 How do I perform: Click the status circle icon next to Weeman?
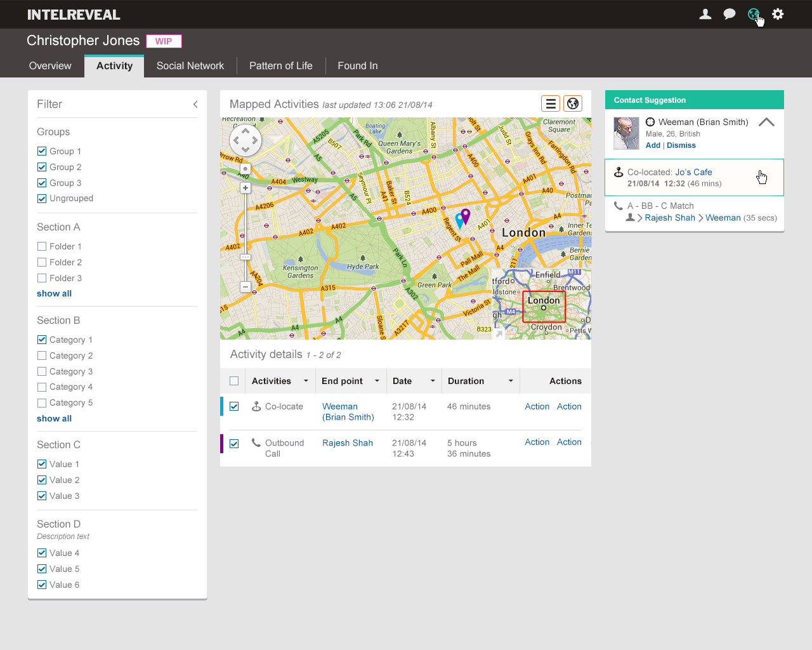[650, 122]
